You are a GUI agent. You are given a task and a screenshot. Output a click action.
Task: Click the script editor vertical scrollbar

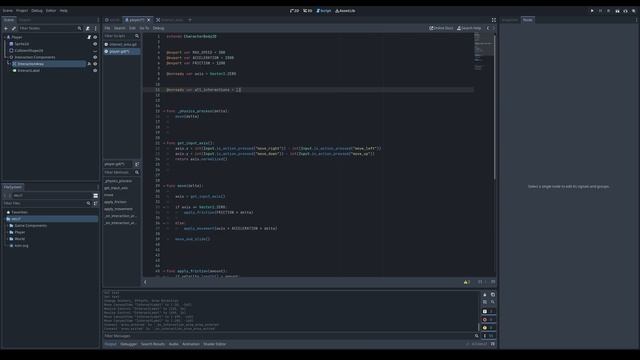click(x=495, y=106)
